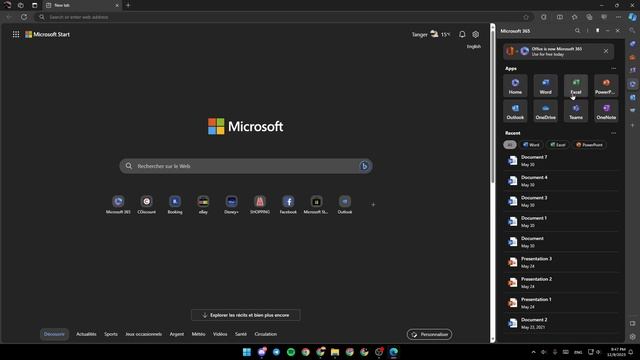This screenshot has width=640, height=360.
Task: Click the Bing icon in search box
Action: (x=364, y=166)
